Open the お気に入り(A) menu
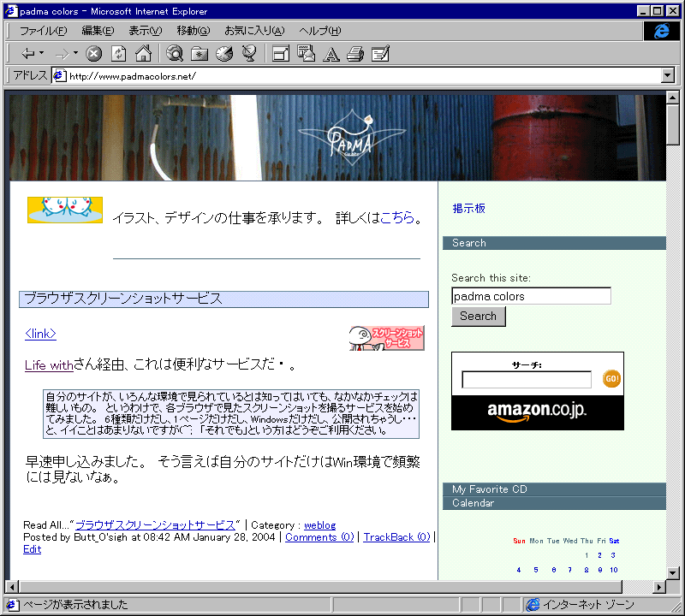 tap(254, 31)
